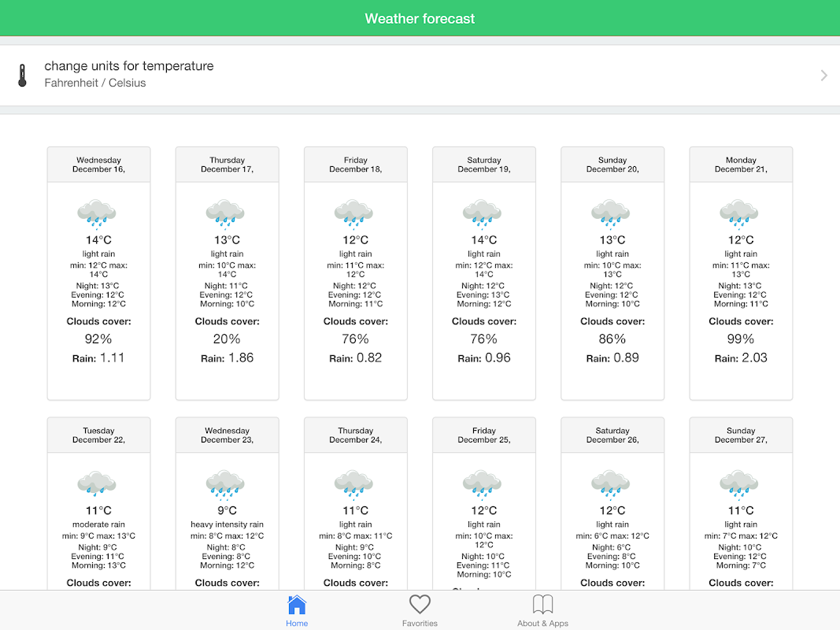Viewport: 840px width, 630px height.
Task: Click the Rain: 0.82 value
Action: pyautogui.click(x=356, y=358)
